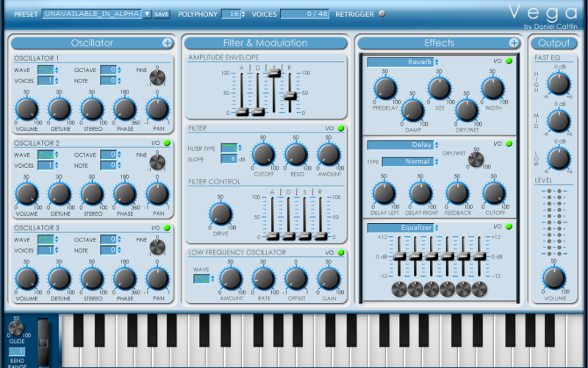Click the filter Drive knob
Screen dimensions: 588x368
[220, 213]
